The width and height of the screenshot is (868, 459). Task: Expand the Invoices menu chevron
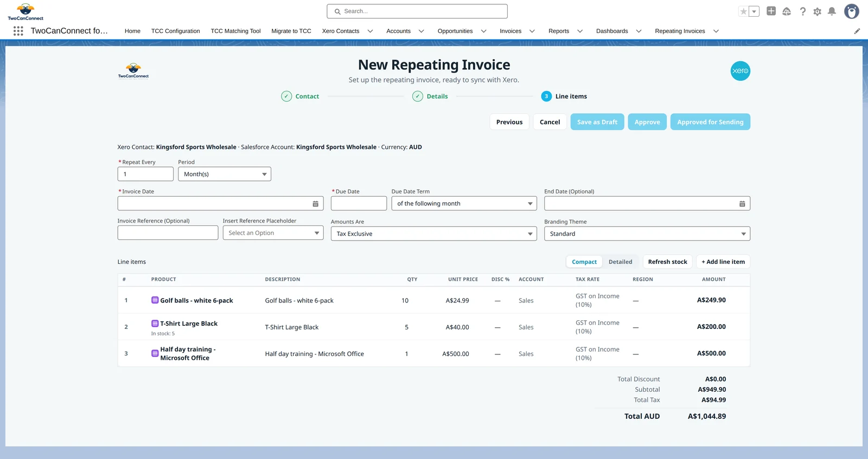(x=532, y=31)
